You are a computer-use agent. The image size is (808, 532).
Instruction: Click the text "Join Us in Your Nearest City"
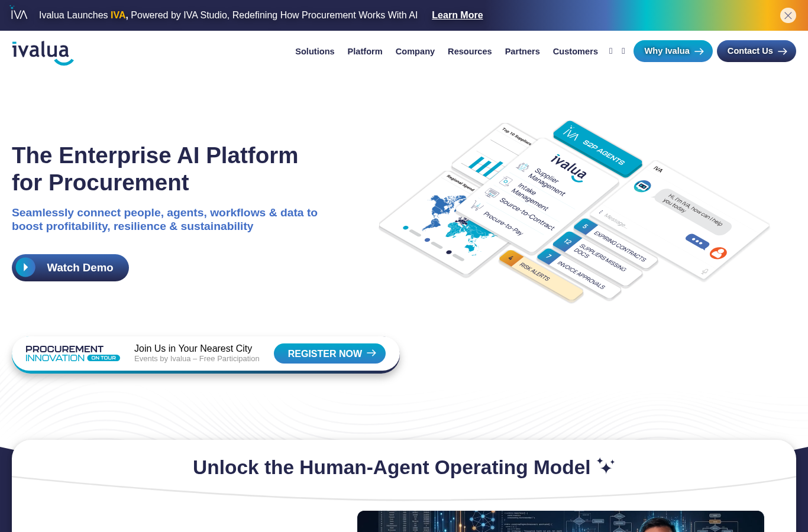(x=193, y=349)
